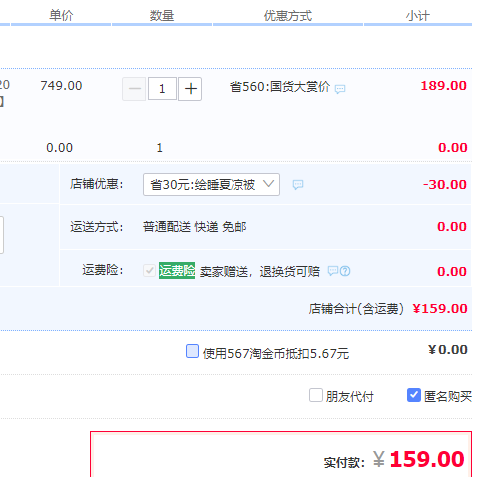Open comment icon next to store discount dropdown
Screen dimensions: 501x477
(298, 185)
